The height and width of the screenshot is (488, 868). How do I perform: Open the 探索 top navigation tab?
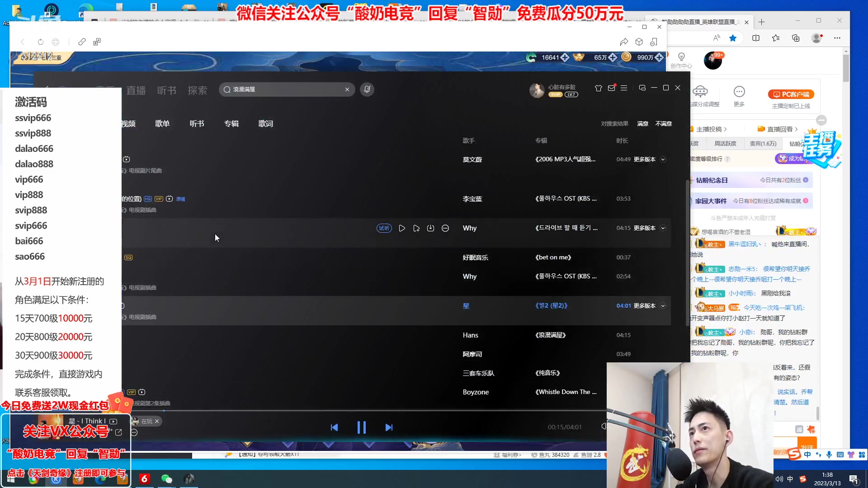pyautogui.click(x=198, y=90)
